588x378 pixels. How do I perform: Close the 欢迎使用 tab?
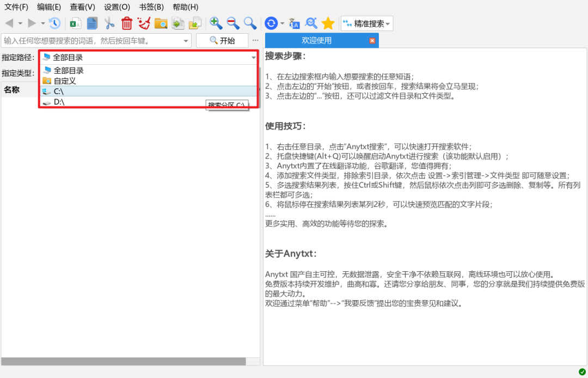372,40
